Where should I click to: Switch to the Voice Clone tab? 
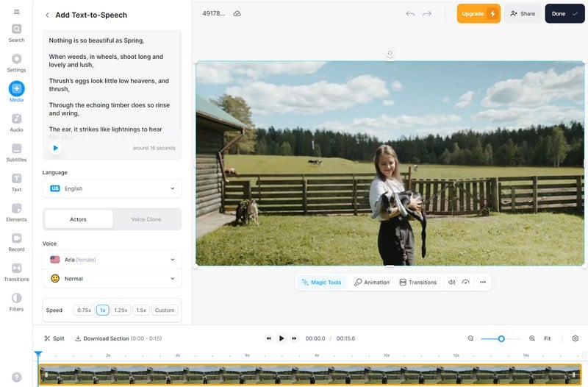pyautogui.click(x=146, y=219)
